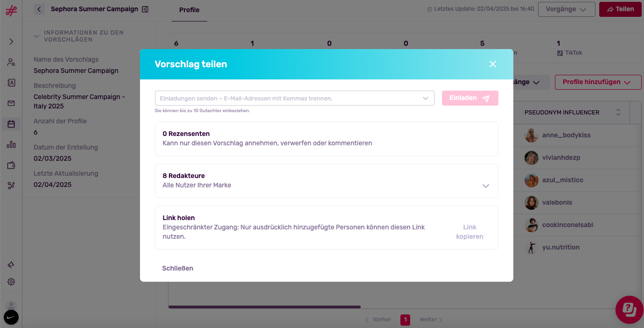This screenshot has height=328, width=644.
Task: Click the Letztes Update timestamp
Action: (x=481, y=9)
